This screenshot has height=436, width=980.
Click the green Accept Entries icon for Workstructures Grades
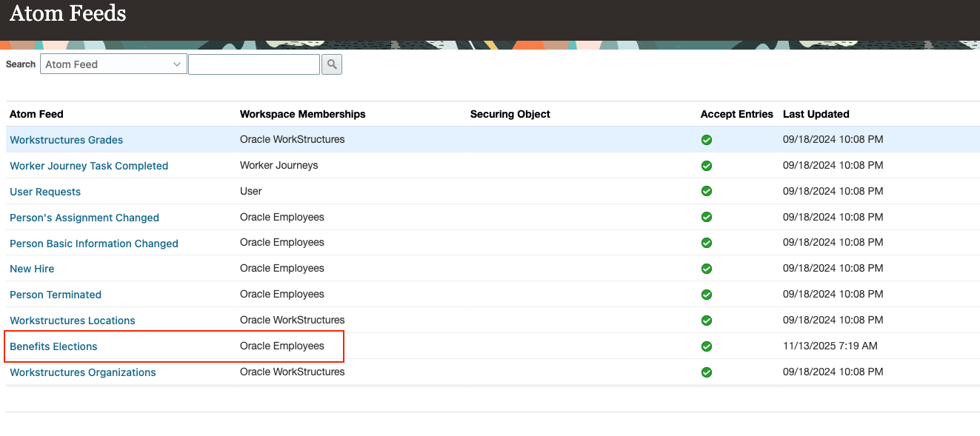click(706, 139)
